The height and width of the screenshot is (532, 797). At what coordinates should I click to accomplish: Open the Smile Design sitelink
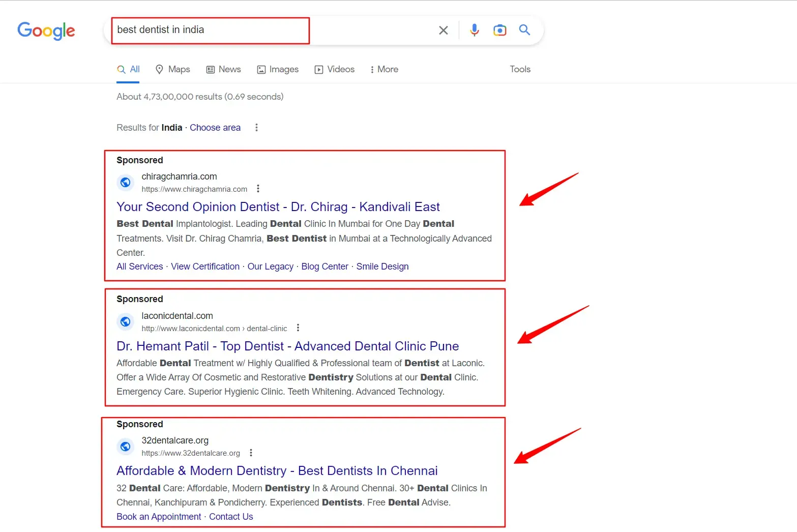click(x=382, y=267)
